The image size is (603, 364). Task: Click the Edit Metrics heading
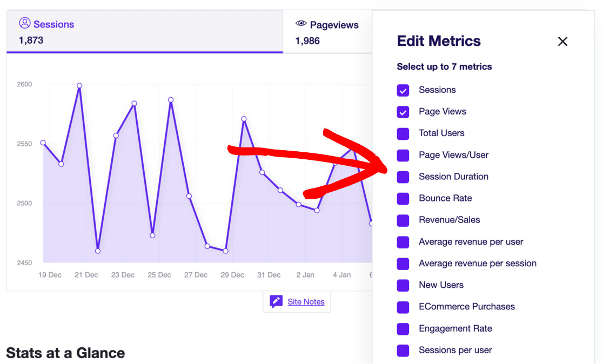click(439, 41)
